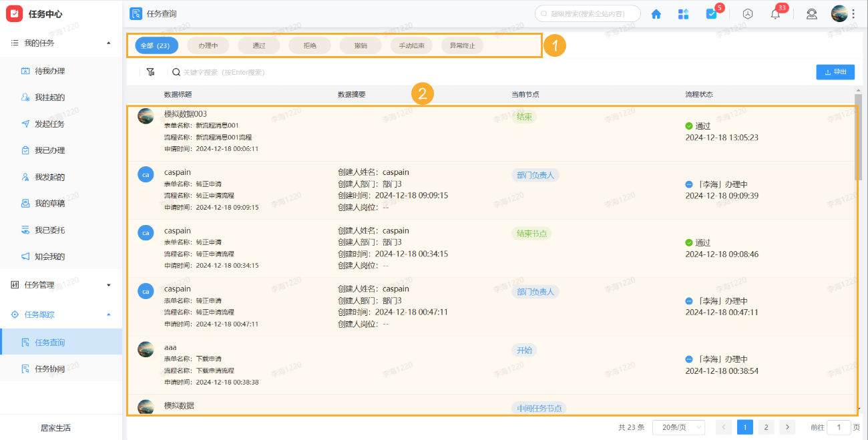Click the notification bell showing 33
The height and width of the screenshot is (440, 868).
point(775,13)
